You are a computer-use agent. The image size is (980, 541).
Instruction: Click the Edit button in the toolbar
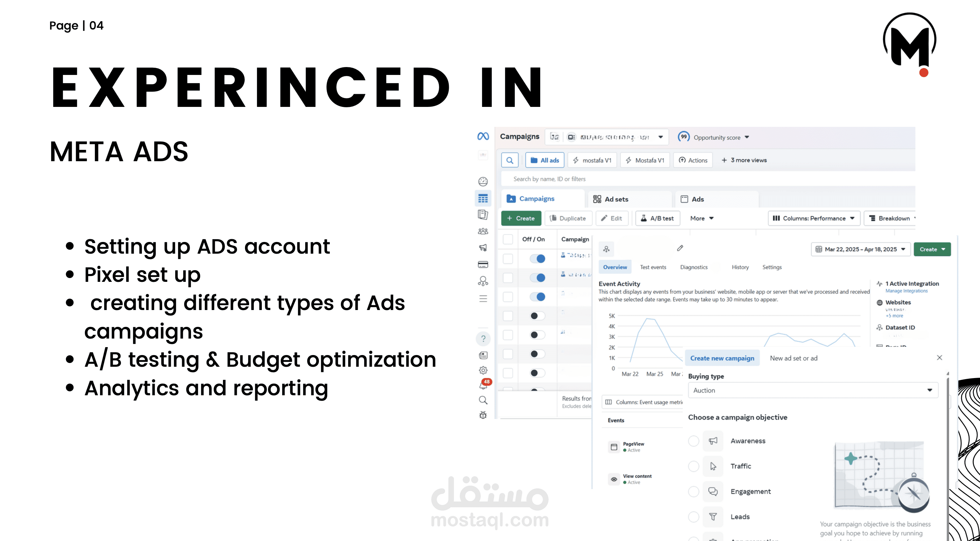(x=612, y=218)
